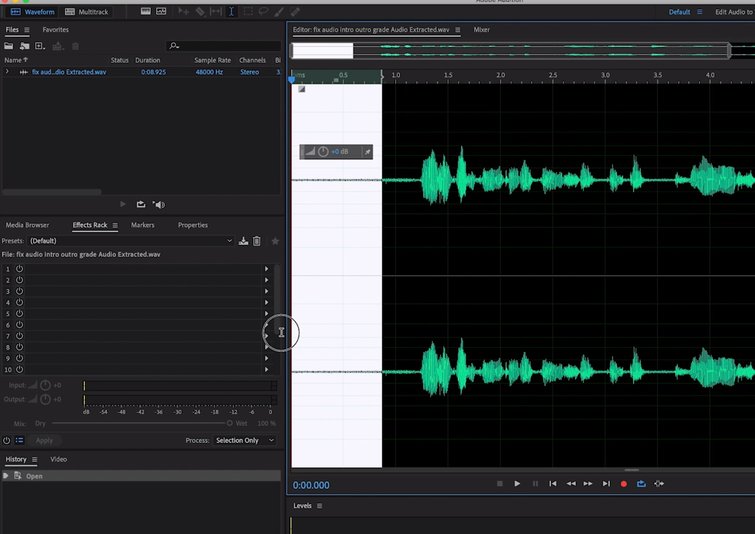755x534 pixels.
Task: Click the Open File folder icon
Action: [9, 46]
